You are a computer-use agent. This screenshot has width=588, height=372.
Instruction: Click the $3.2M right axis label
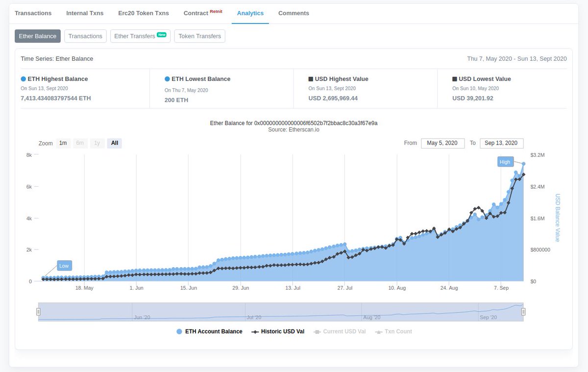tap(538, 155)
